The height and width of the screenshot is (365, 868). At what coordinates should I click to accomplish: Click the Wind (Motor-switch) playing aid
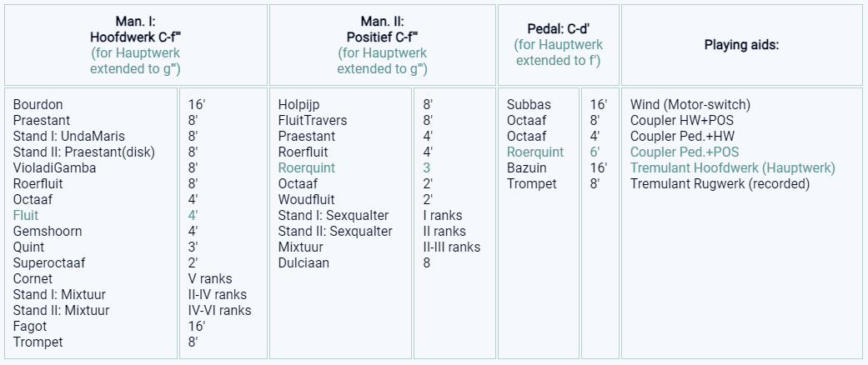coord(690,105)
